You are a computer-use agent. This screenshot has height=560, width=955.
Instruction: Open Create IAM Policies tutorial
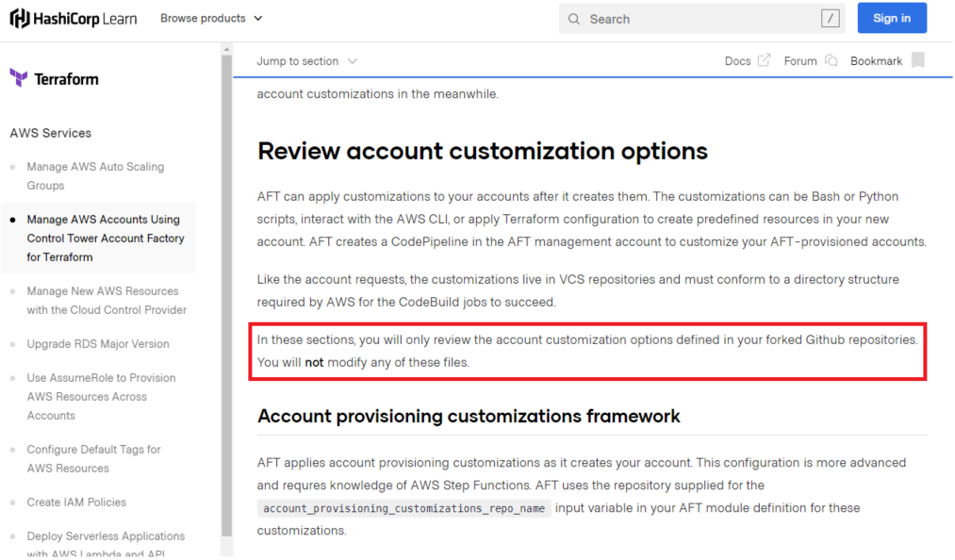[x=76, y=502]
